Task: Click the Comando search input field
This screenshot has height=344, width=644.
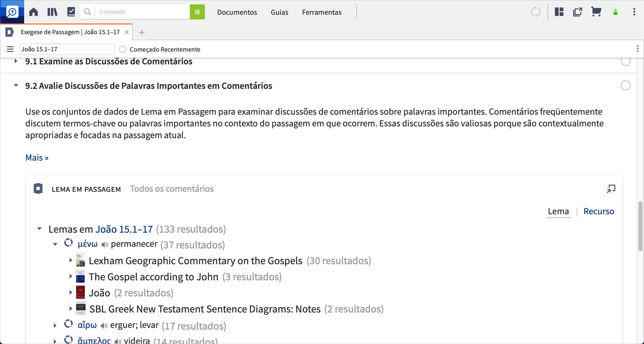Action: [143, 12]
